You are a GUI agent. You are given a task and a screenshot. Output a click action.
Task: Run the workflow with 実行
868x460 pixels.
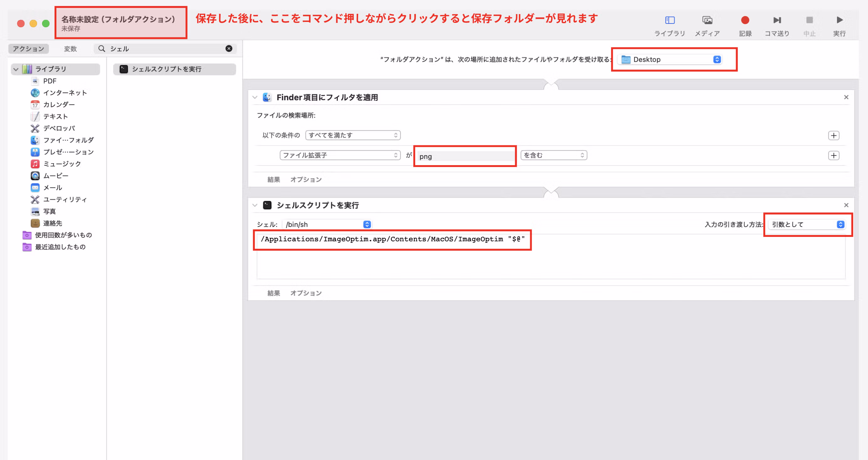click(x=839, y=26)
